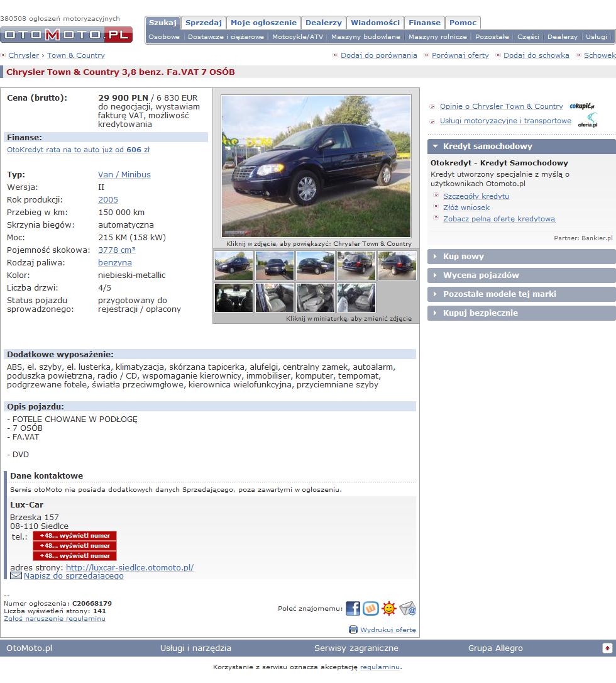The image size is (616, 683).
Task: Expand the Kup nowy panel
Action: point(522,257)
